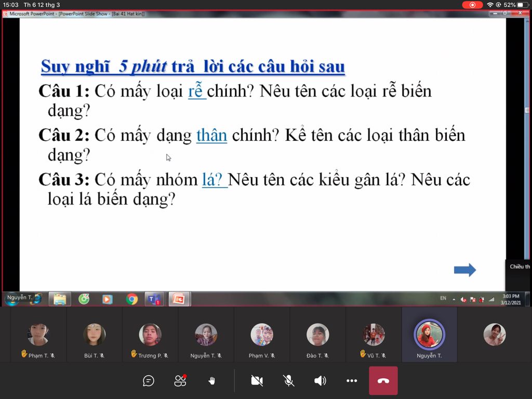Tap the 52% battery indicator

pos(516,5)
